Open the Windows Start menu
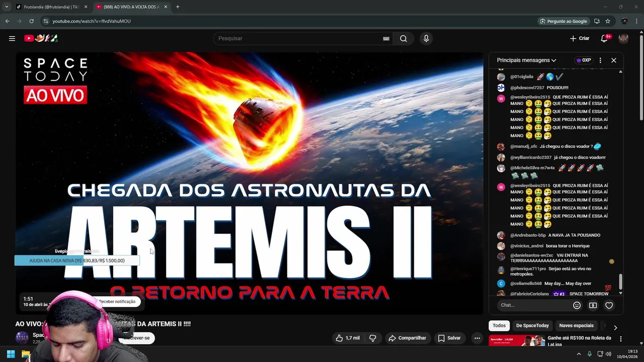 [11, 354]
